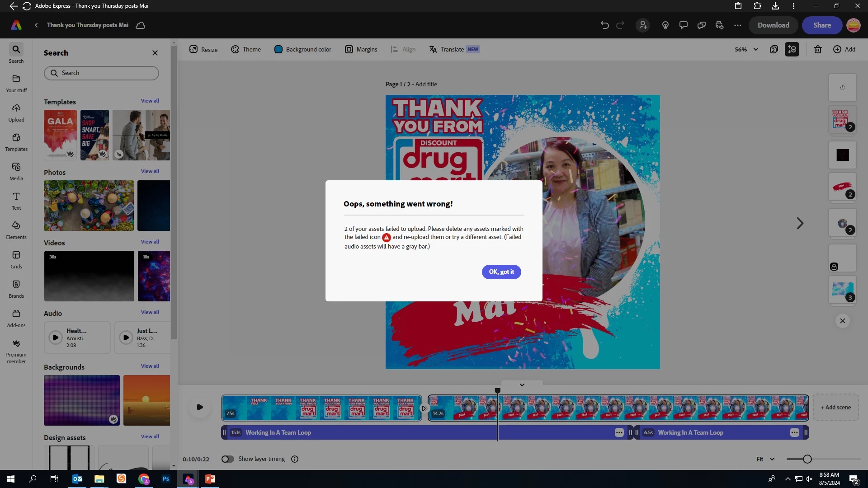The image size is (868, 488).
Task: Toggle Show layer timing switch
Action: point(227,459)
